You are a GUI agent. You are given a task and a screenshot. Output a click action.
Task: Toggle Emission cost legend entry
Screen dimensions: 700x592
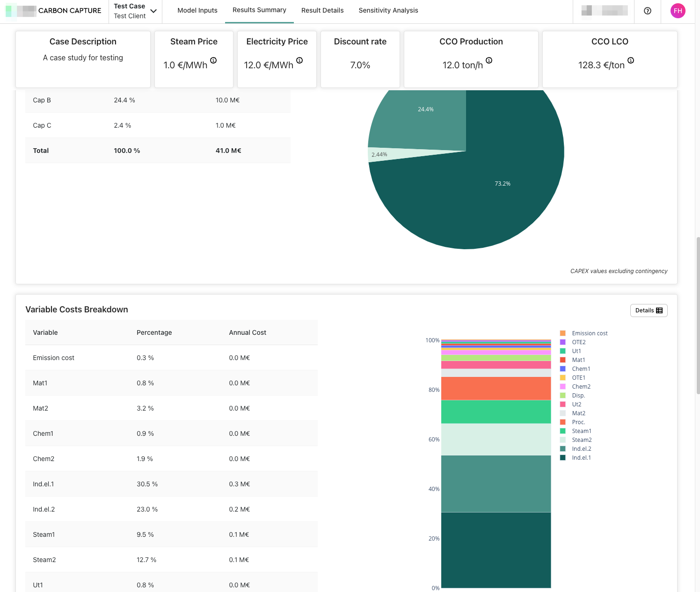590,333
